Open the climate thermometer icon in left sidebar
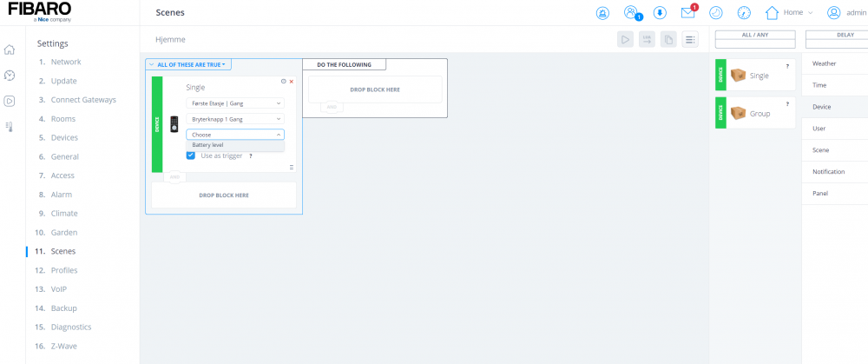Screen dimensions: 868x364 (10, 126)
